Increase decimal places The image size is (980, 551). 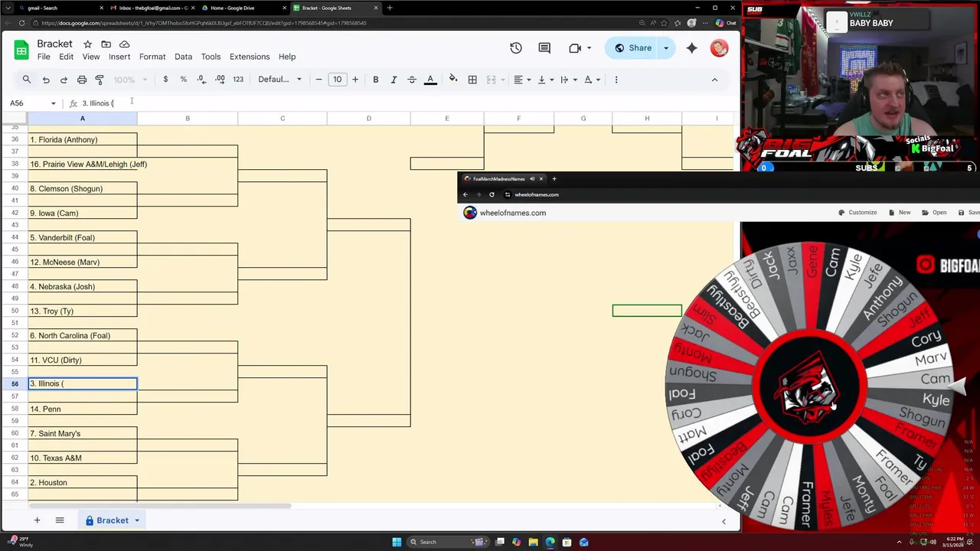pos(220,80)
